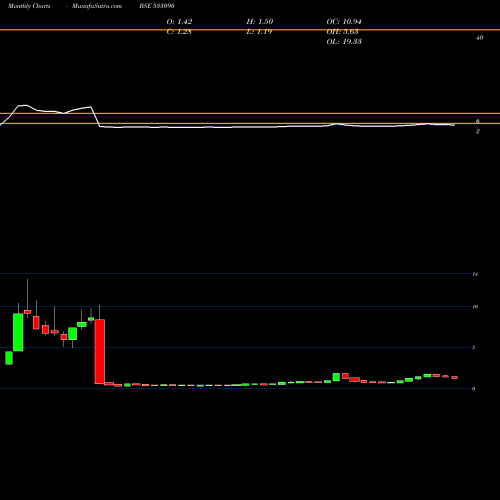500x500 pixels.
Task: Click the 40 axis label on upper chart
Action: click(479, 38)
